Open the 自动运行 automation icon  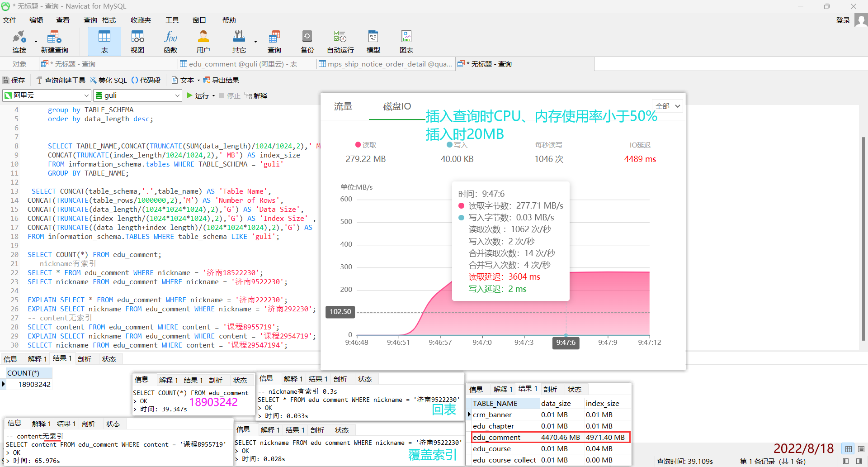340,42
